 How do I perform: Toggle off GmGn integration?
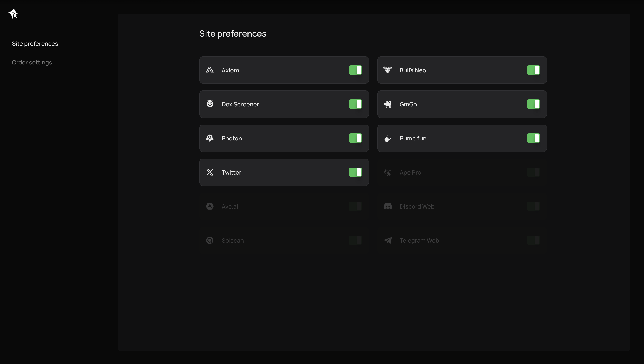point(533,104)
